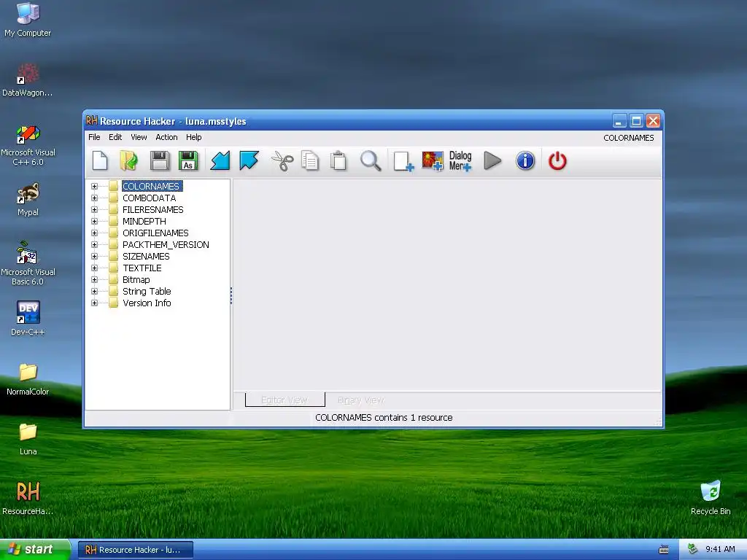Click the red power Exit icon
This screenshot has height=560, width=747.
[x=557, y=160]
